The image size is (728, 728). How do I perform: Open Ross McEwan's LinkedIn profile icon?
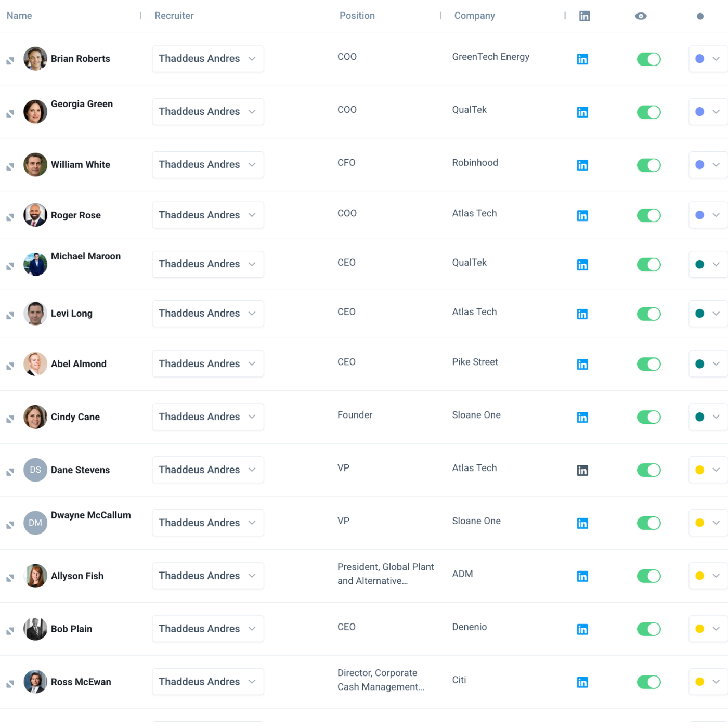tap(582, 682)
